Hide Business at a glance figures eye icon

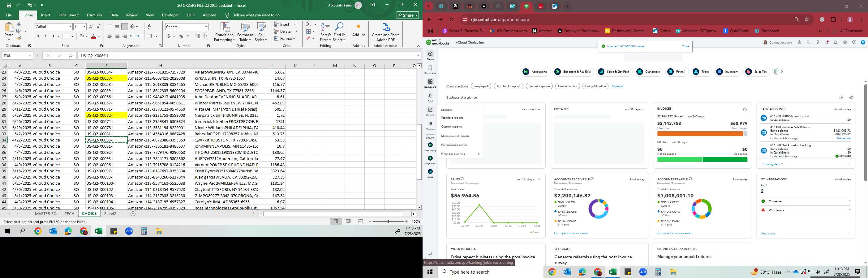tap(851, 98)
